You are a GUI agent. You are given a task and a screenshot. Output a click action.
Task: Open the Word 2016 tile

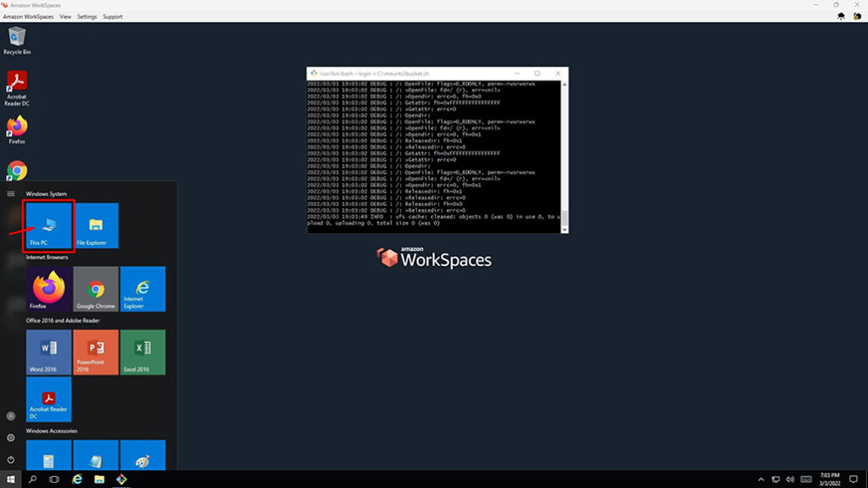pyautogui.click(x=48, y=352)
